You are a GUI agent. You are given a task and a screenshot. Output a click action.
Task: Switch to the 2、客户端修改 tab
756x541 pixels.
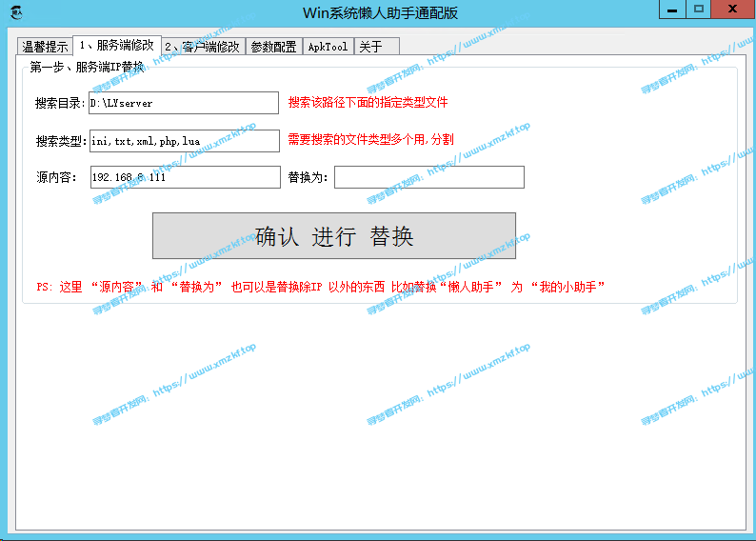(203, 47)
